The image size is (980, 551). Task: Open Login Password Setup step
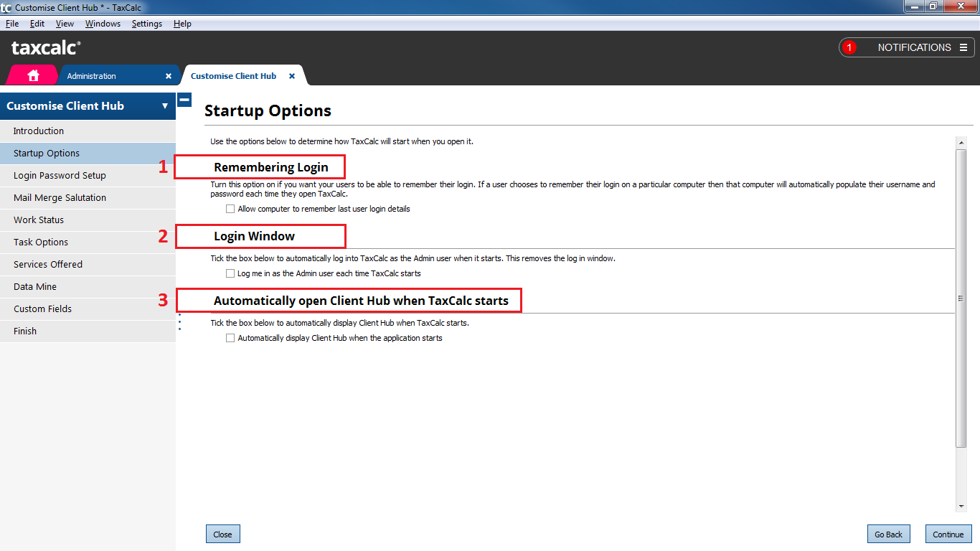coord(88,176)
